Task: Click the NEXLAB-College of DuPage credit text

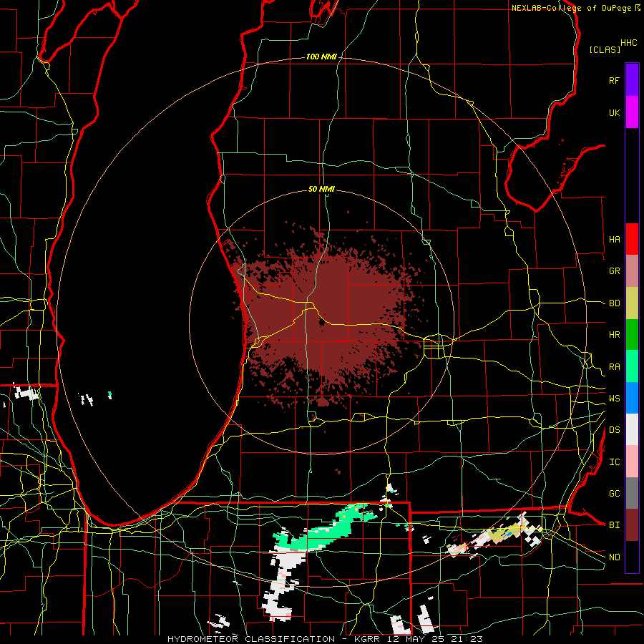Action: (571, 8)
